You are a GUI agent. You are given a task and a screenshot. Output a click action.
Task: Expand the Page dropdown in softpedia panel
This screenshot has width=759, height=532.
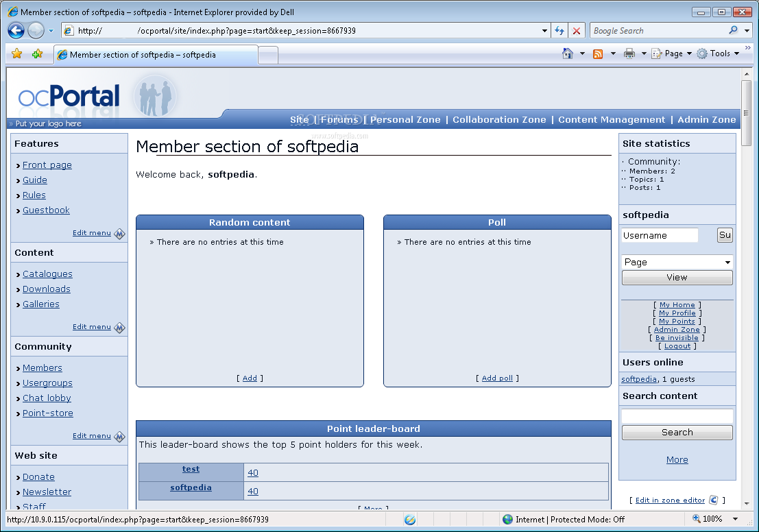coord(677,262)
